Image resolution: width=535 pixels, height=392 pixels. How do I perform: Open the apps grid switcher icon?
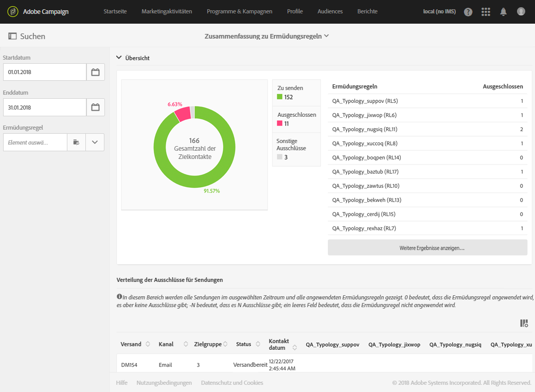point(486,12)
